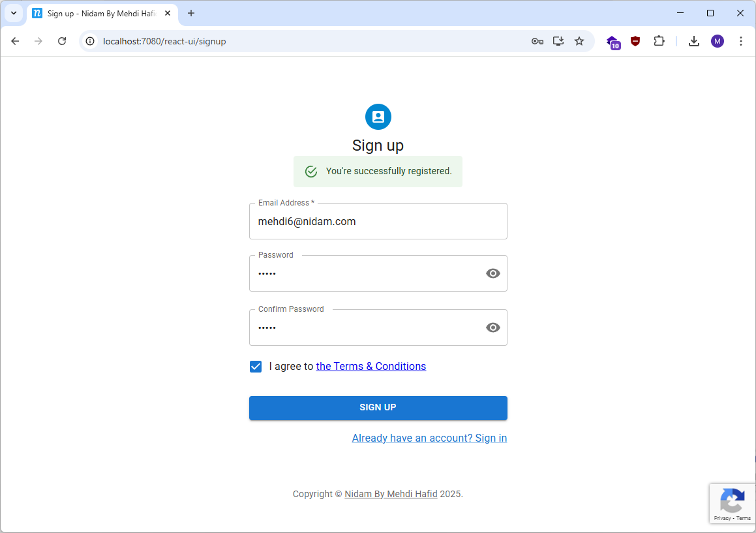756x533 pixels.
Task: Open the Chrome three-dot menu
Action: [x=740, y=41]
